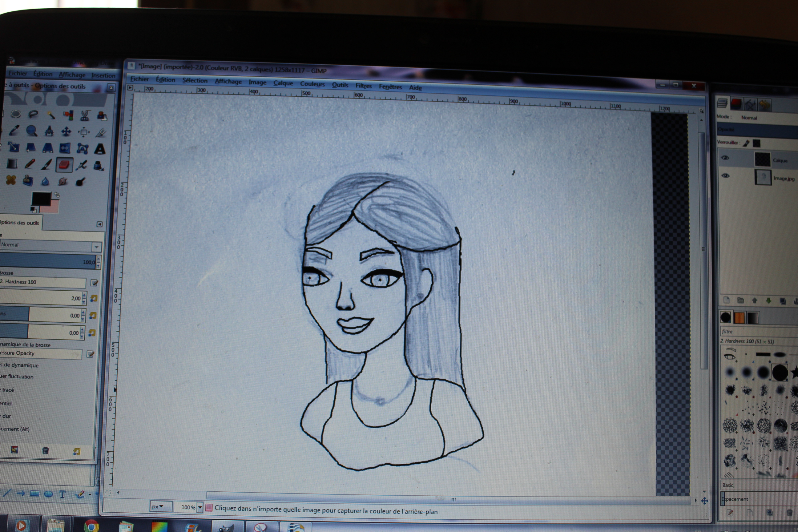Select the Zoom magnifier tool
This screenshot has height=532, width=798.
pyautogui.click(x=31, y=131)
